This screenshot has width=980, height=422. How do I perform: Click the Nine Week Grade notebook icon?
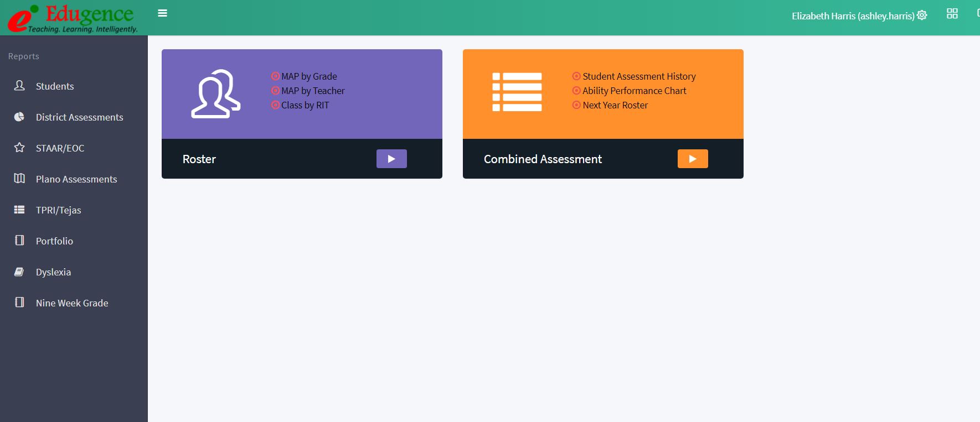19,303
